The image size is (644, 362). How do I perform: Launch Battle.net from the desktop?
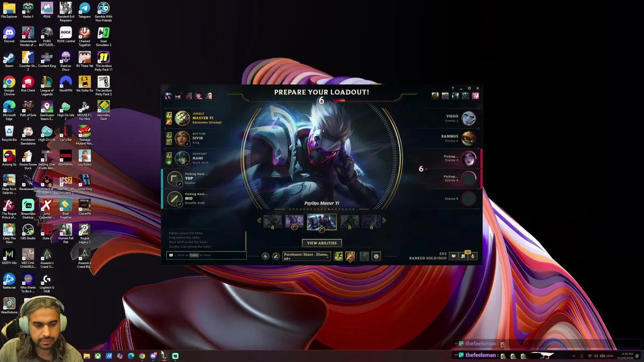(9, 281)
